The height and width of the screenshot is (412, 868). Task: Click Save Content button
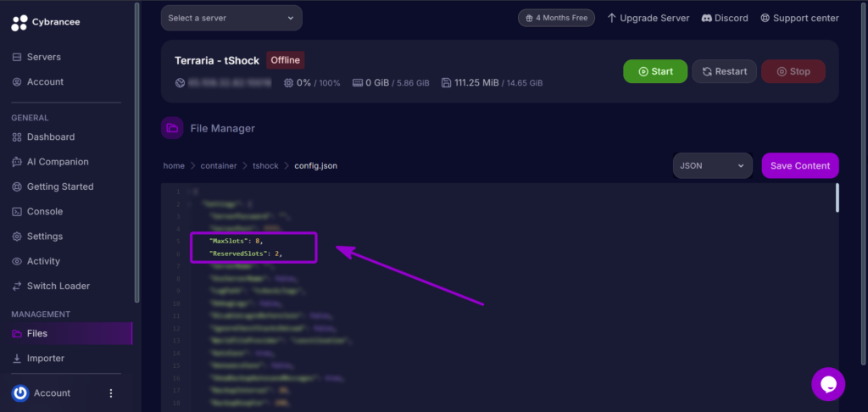point(800,165)
